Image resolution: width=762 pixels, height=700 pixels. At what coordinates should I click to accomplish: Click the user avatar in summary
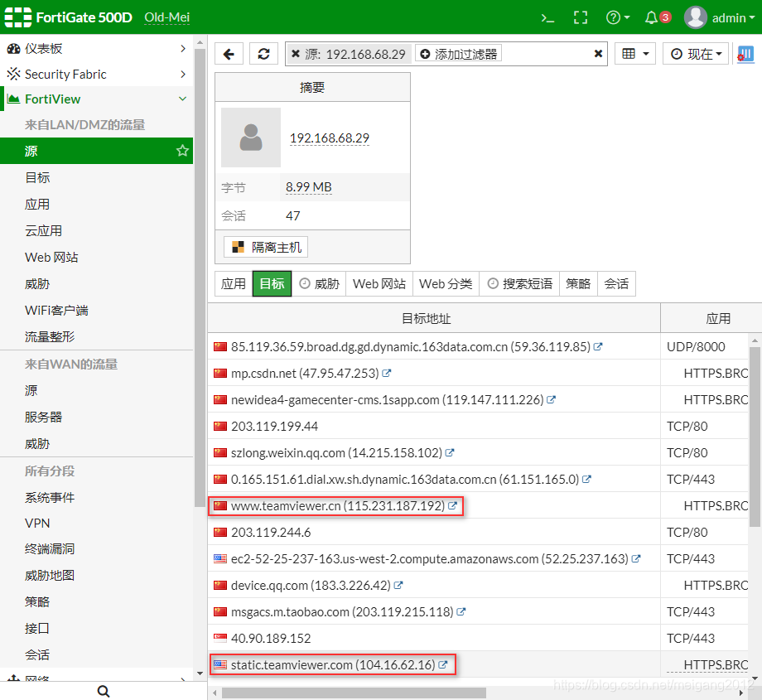251,138
